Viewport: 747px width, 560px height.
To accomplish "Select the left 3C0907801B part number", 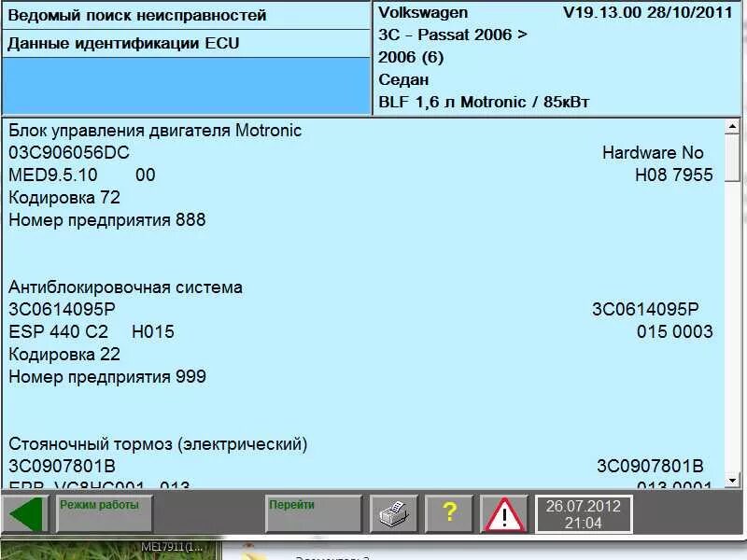I will (62, 466).
